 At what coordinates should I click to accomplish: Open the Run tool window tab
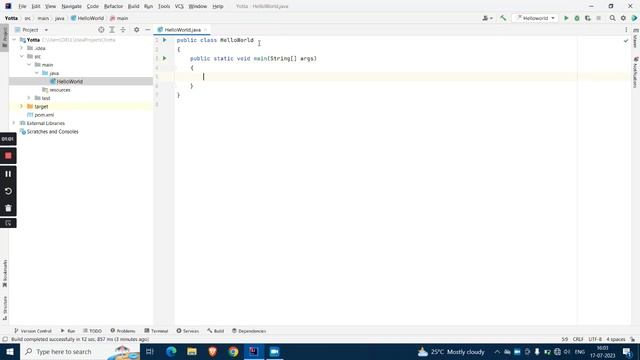68,331
